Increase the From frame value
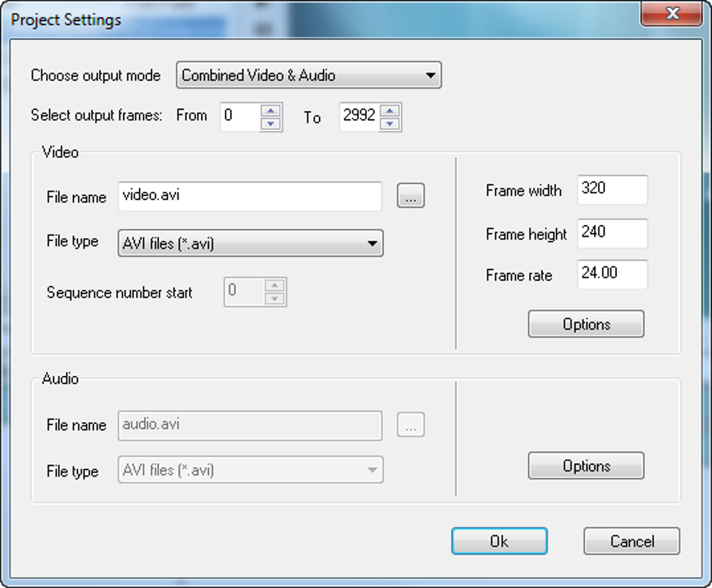 pos(271,110)
